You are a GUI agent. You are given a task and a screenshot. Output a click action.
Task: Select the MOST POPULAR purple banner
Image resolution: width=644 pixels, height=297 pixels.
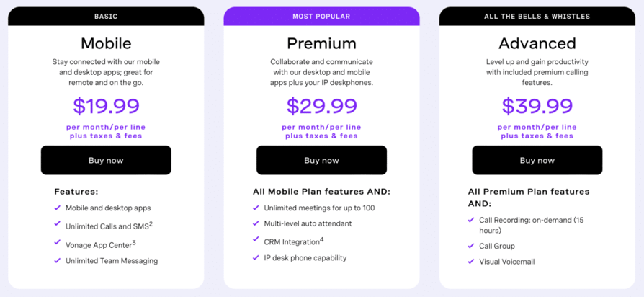coord(321,17)
